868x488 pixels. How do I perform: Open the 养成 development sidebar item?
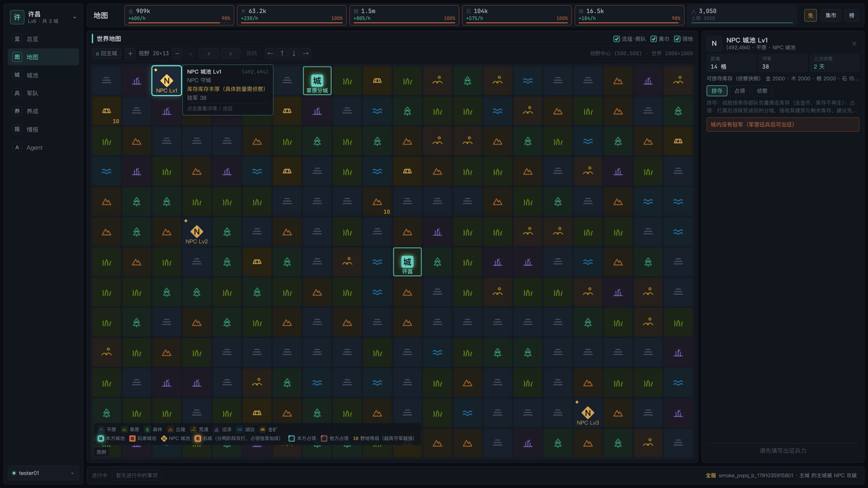pos(43,111)
